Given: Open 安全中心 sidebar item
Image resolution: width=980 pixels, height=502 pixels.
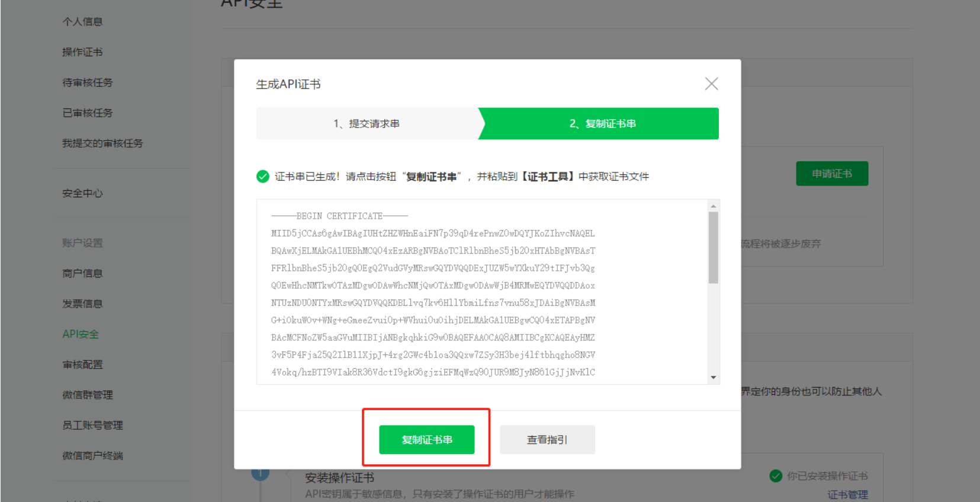Looking at the screenshot, I should (x=83, y=193).
